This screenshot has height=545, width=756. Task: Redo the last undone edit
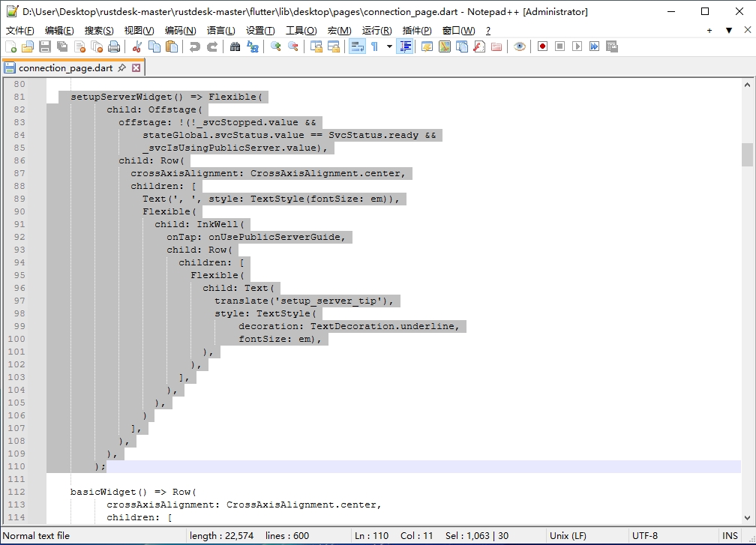(212, 46)
